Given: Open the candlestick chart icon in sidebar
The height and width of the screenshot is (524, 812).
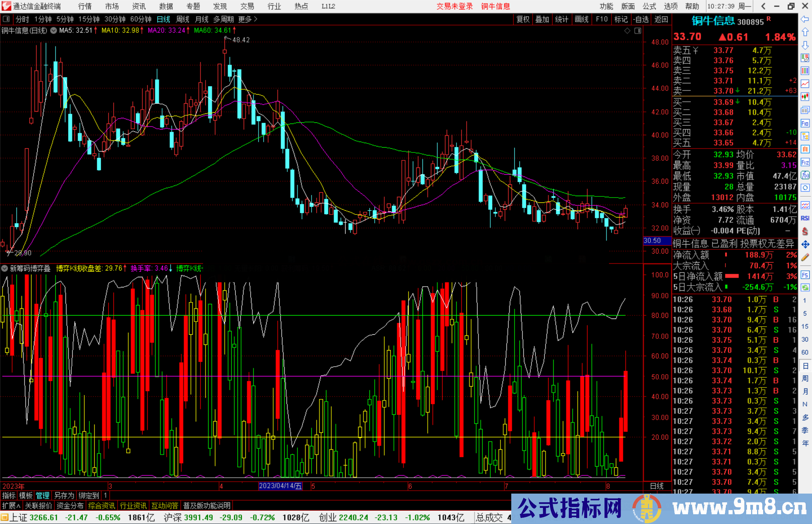Looking at the screenshot, I should pyautogui.click(x=805, y=97).
